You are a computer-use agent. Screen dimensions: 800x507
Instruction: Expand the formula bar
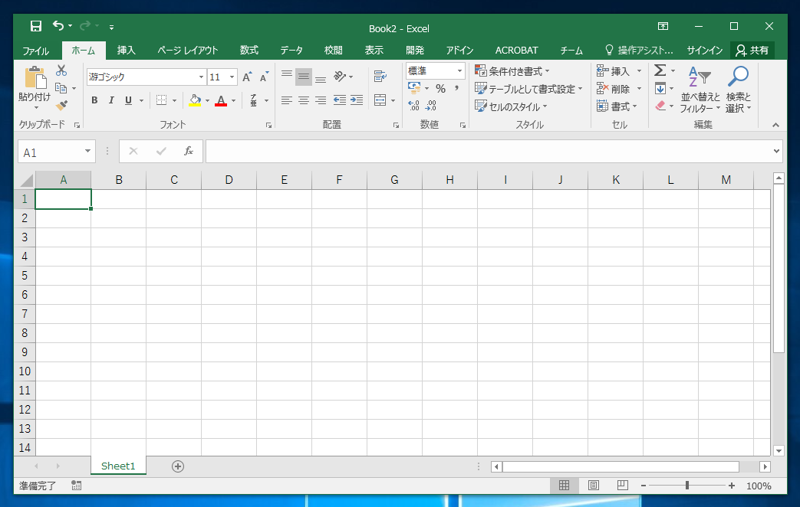776,151
